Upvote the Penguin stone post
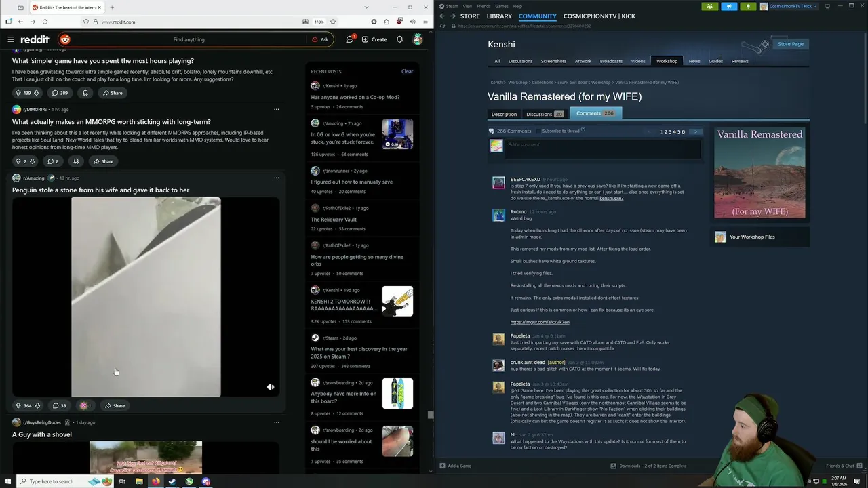Image resolution: width=868 pixels, height=488 pixels. [x=18, y=405]
